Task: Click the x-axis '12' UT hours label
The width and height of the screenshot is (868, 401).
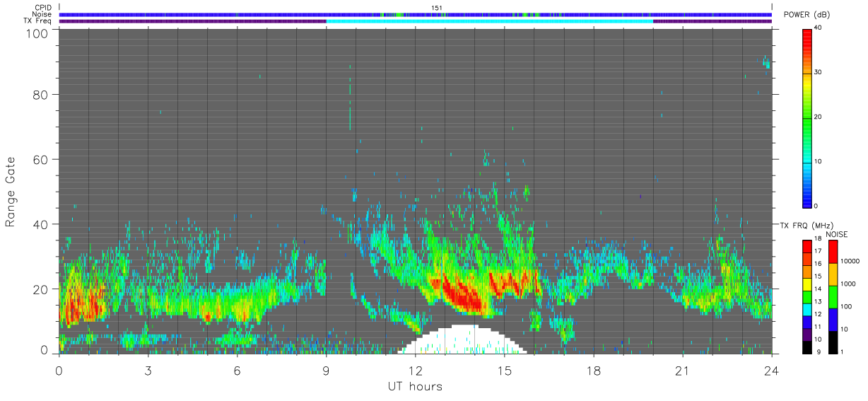Action: (415, 370)
